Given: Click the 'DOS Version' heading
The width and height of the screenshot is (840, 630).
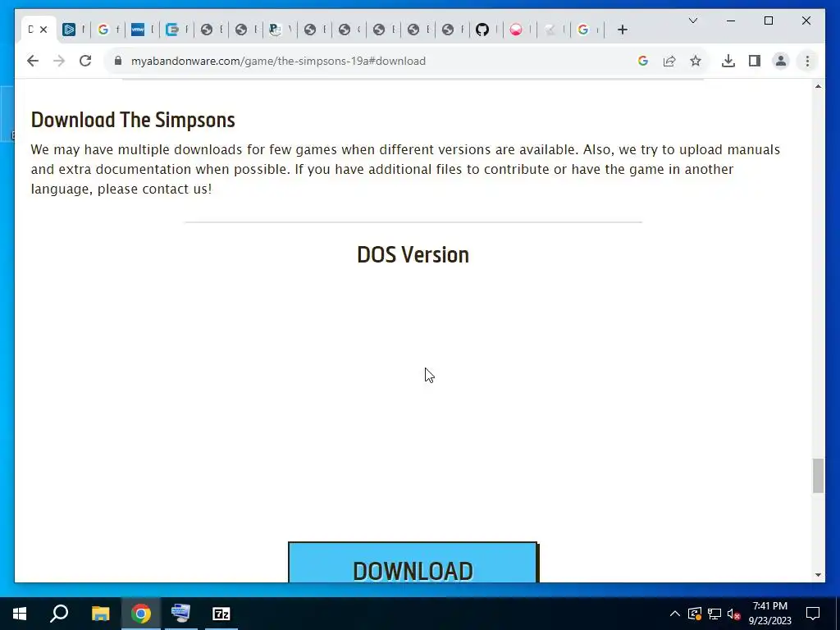Looking at the screenshot, I should point(413,255).
